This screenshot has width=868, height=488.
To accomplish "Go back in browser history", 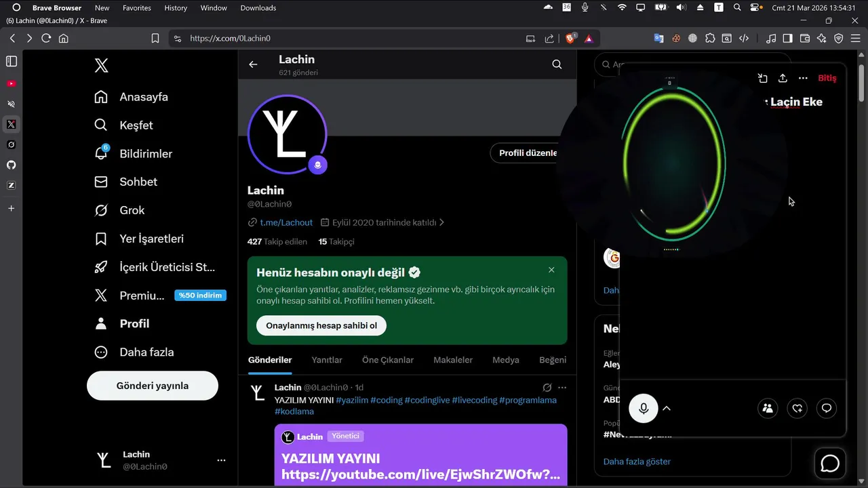I will pos(12,39).
